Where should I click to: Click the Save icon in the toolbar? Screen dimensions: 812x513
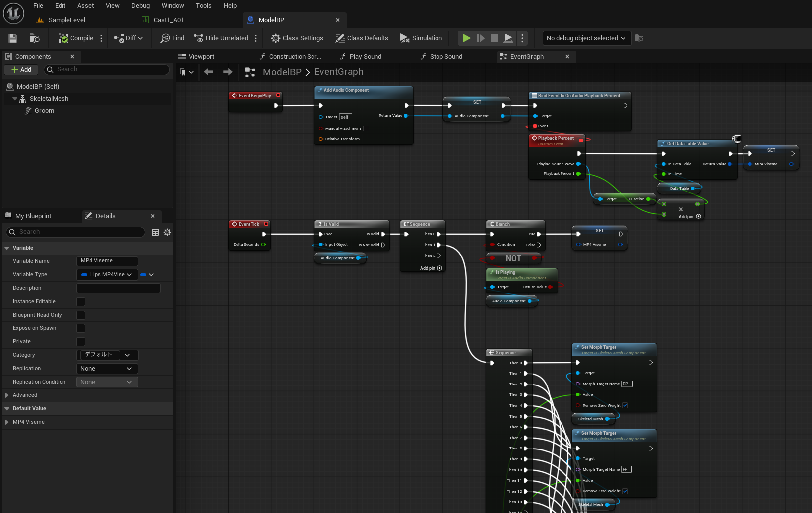click(13, 38)
